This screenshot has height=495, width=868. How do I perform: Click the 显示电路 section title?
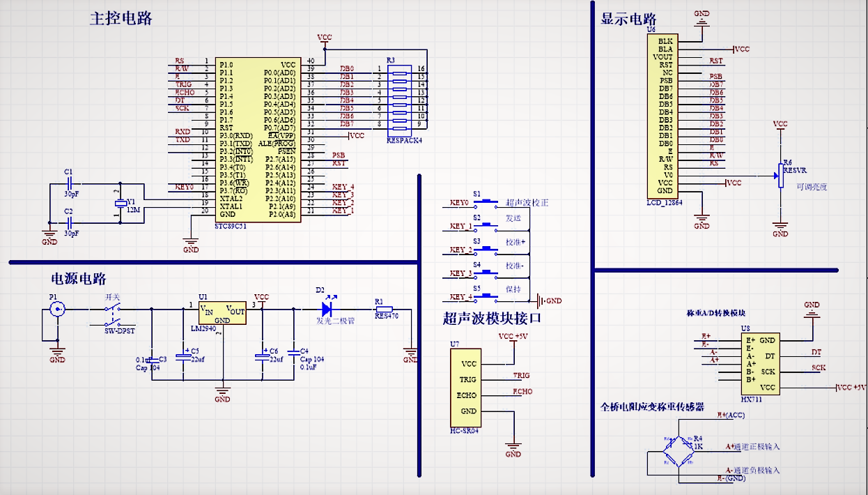[628, 20]
